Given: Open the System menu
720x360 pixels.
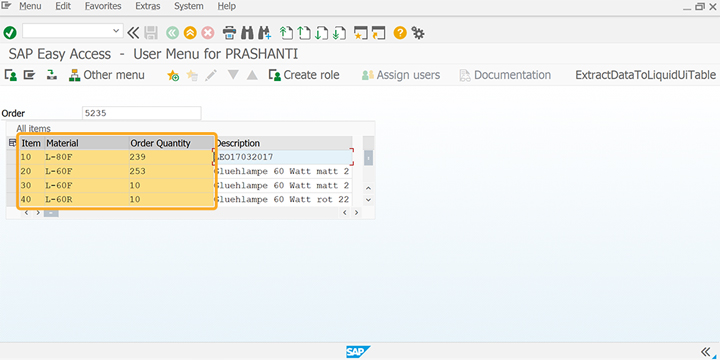Looking at the screenshot, I should pos(189,6).
